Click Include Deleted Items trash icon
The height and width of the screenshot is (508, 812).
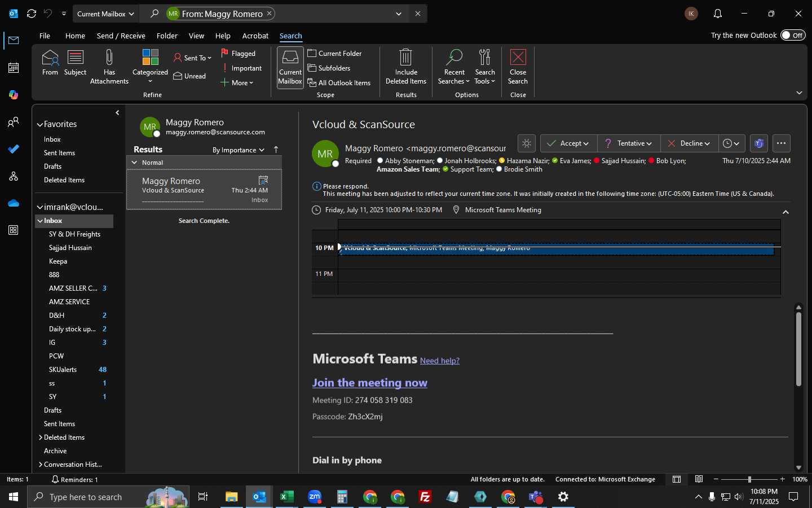406,58
